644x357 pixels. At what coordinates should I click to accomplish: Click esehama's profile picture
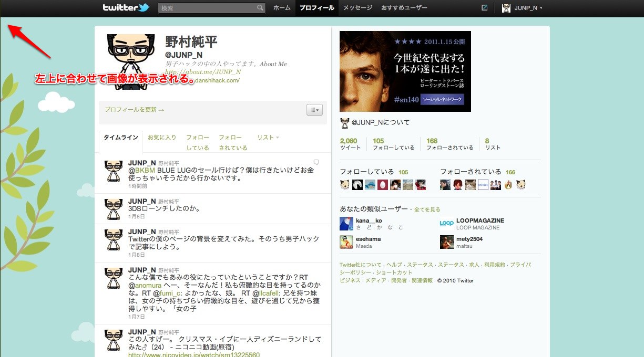(346, 242)
